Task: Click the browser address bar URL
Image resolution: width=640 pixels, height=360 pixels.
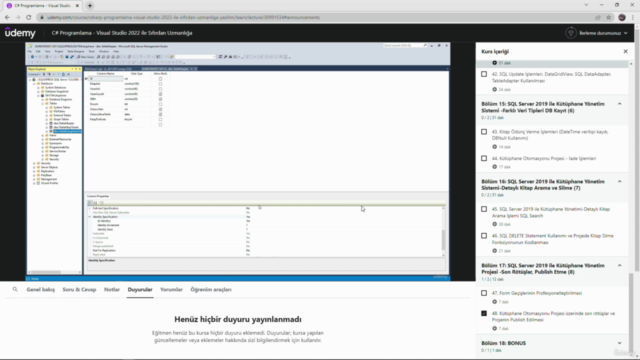Action: tap(183, 18)
